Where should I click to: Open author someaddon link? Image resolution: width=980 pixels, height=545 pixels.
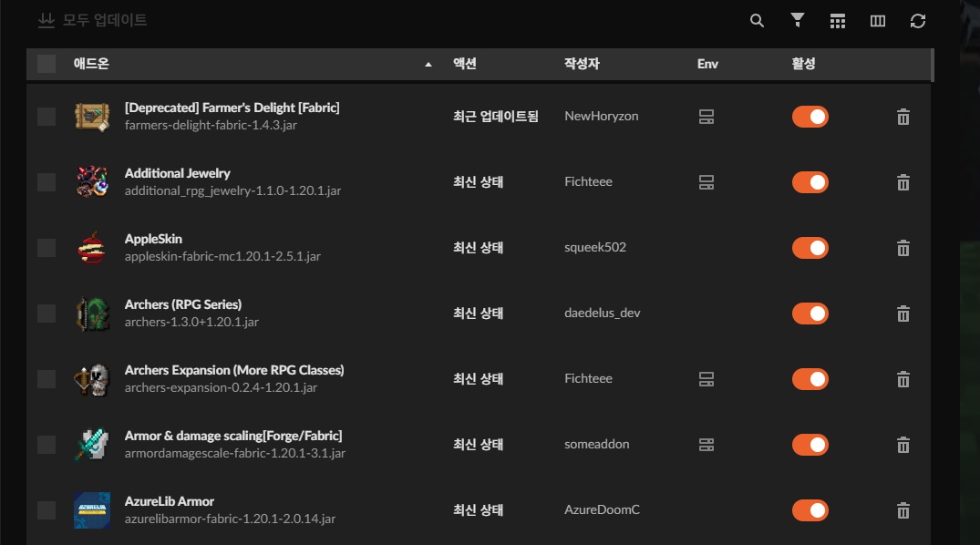pyautogui.click(x=597, y=445)
